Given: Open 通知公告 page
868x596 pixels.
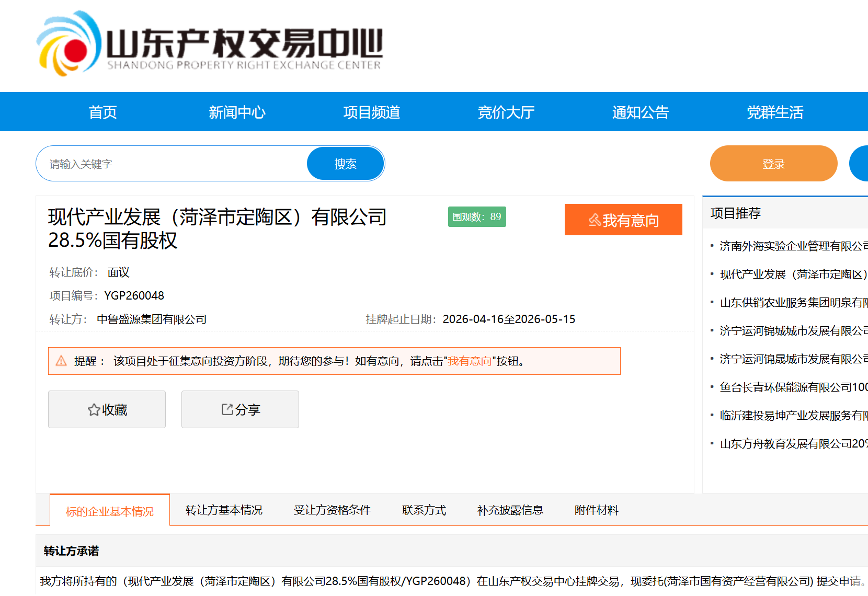Looking at the screenshot, I should point(640,112).
